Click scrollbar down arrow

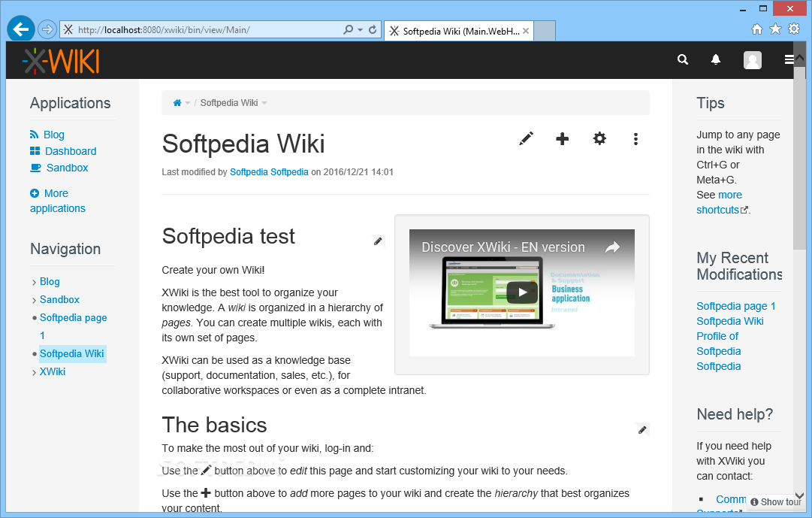pos(799,495)
